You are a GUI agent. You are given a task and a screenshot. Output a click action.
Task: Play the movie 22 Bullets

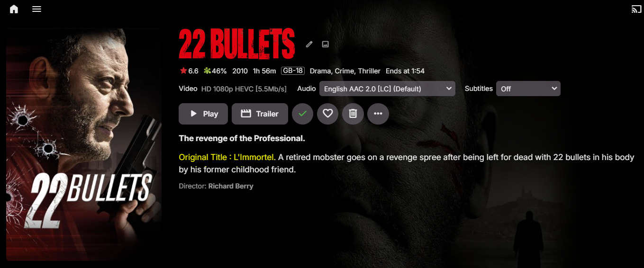(203, 114)
